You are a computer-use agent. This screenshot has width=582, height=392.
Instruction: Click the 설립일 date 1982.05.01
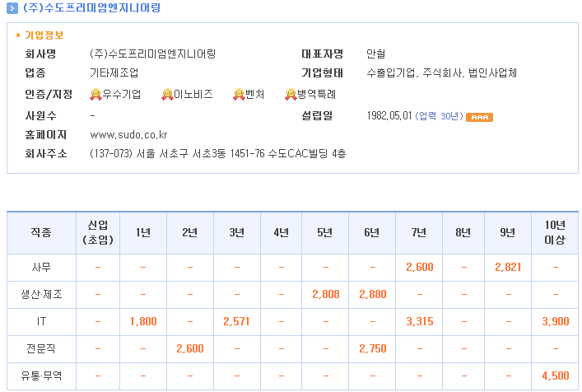point(389,116)
